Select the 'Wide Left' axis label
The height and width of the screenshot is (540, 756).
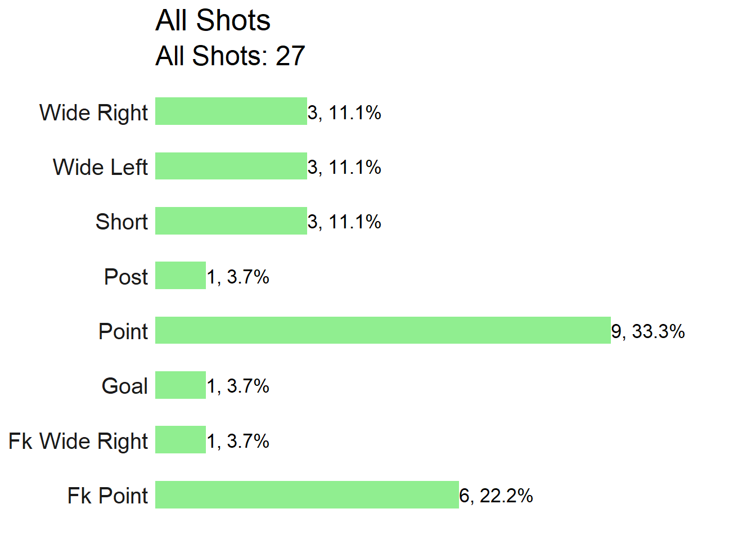[100, 167]
